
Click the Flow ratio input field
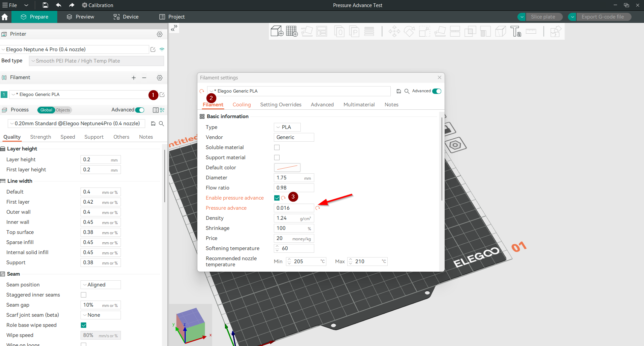[x=294, y=188]
